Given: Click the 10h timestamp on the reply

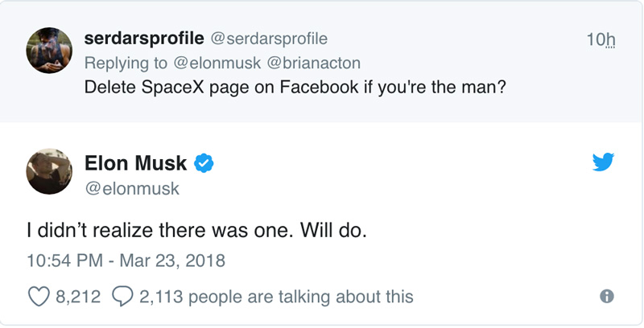Looking at the screenshot, I should pos(601,39).
